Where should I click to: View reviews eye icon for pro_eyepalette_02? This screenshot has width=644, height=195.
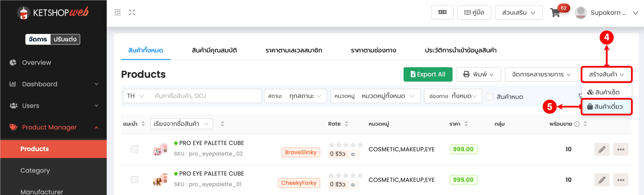[x=353, y=154]
